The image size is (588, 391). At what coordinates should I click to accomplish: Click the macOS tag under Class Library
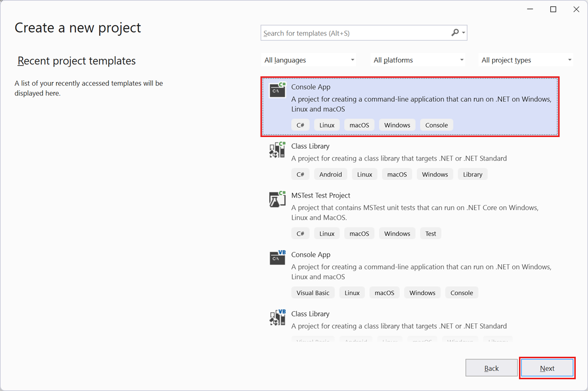point(397,174)
